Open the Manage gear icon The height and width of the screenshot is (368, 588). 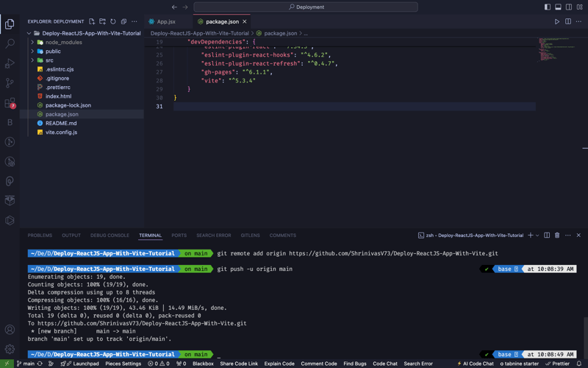10,349
